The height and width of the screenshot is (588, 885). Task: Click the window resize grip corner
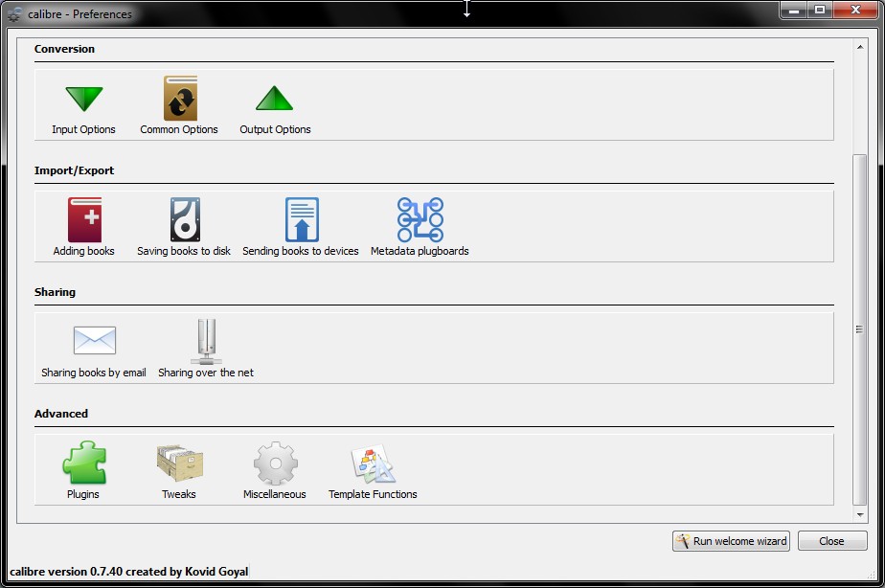[872, 576]
